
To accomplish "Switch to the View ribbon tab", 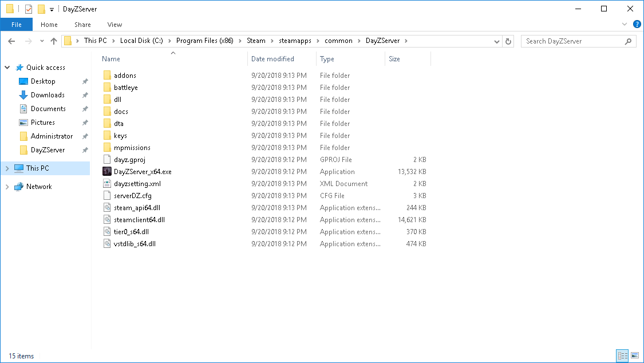I will coord(114,25).
